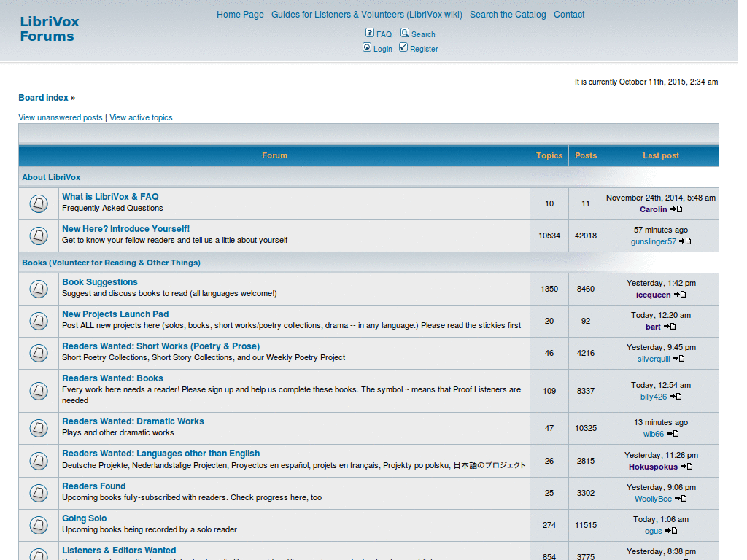This screenshot has height=560, width=747.
Task: Click the FAQ question-mark icon
Action: (370, 32)
